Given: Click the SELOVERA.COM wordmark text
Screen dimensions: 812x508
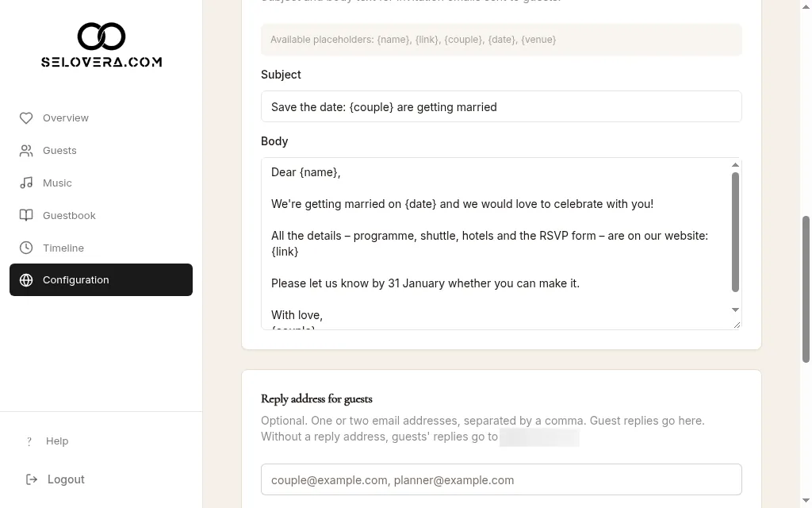Looking at the screenshot, I should (101, 62).
